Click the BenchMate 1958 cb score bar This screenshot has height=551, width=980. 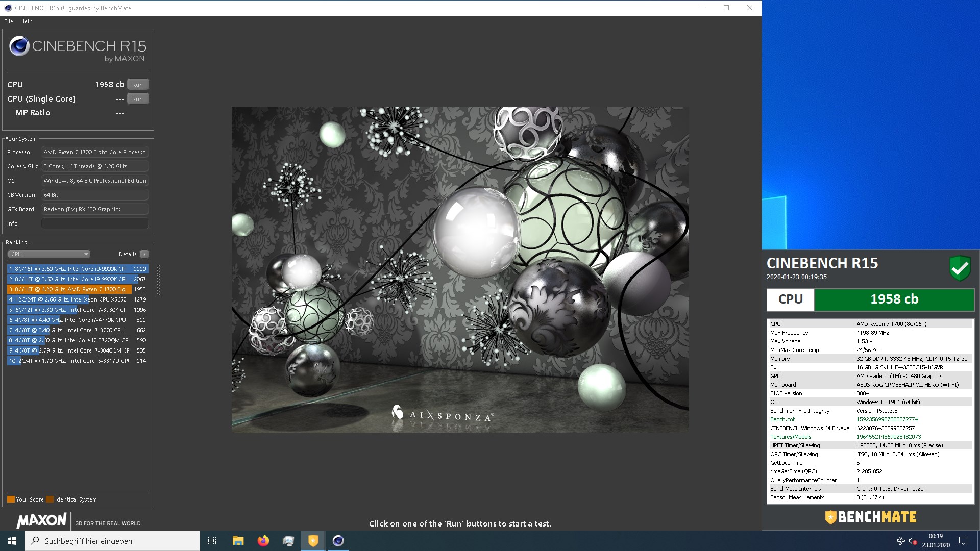click(x=894, y=299)
